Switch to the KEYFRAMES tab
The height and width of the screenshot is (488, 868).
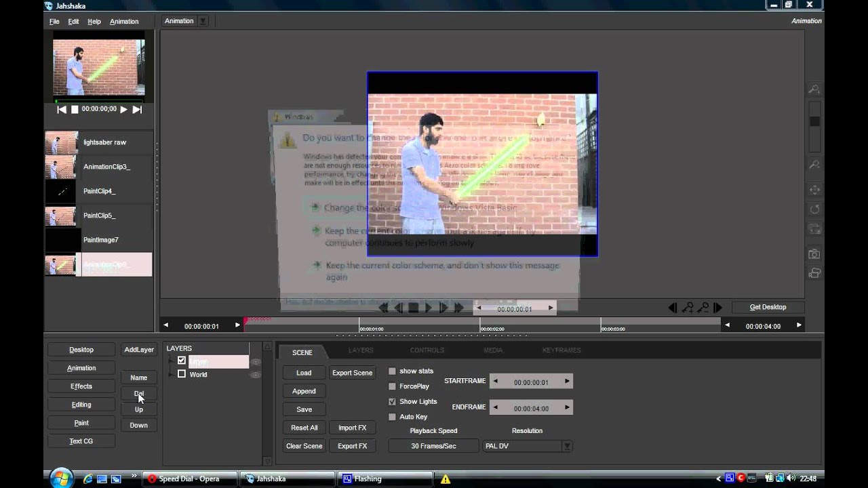click(561, 350)
